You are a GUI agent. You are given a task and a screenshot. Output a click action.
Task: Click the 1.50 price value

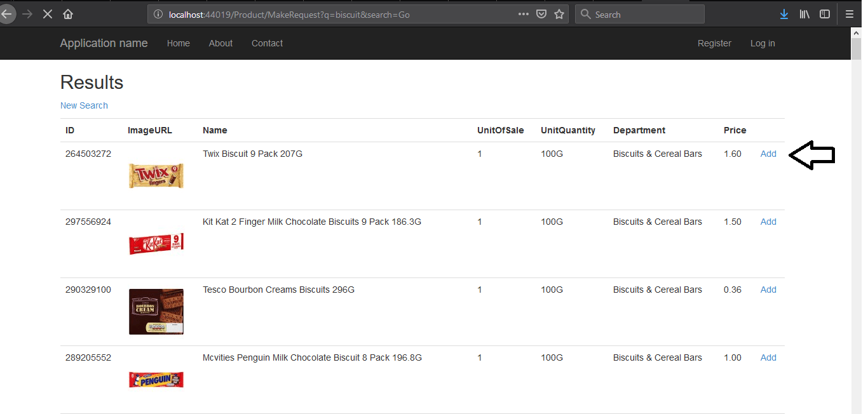pos(733,222)
